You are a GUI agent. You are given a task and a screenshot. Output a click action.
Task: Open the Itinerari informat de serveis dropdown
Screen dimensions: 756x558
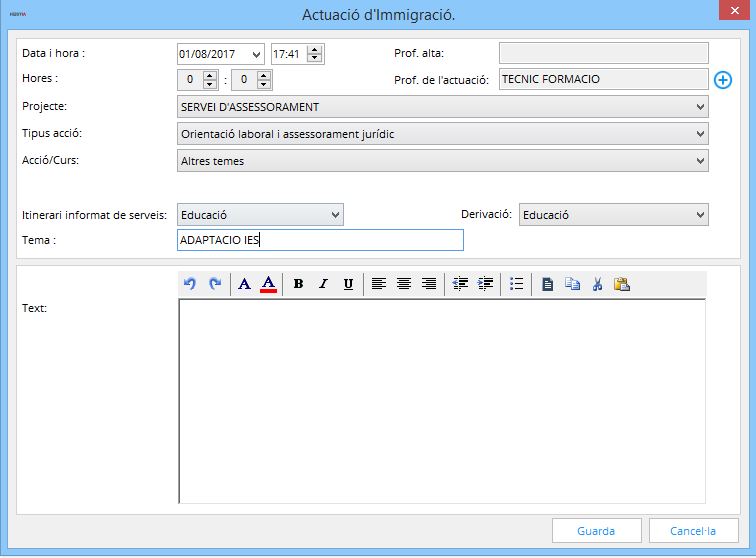click(334, 214)
